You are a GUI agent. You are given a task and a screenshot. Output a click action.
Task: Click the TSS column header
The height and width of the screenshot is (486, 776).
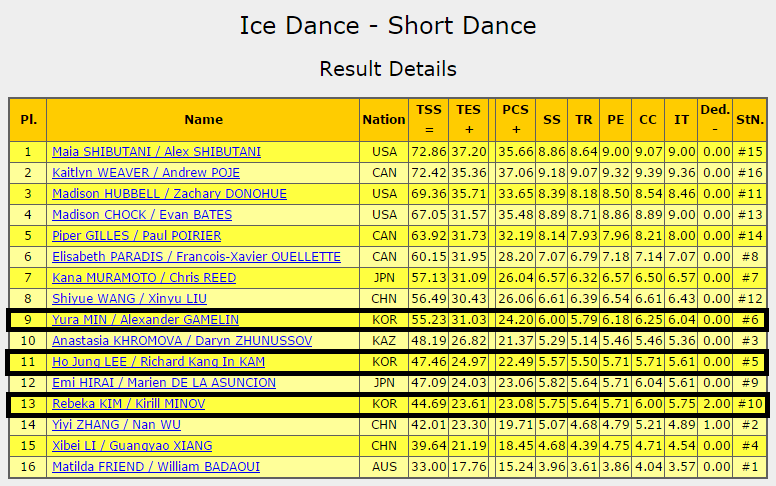pos(429,120)
